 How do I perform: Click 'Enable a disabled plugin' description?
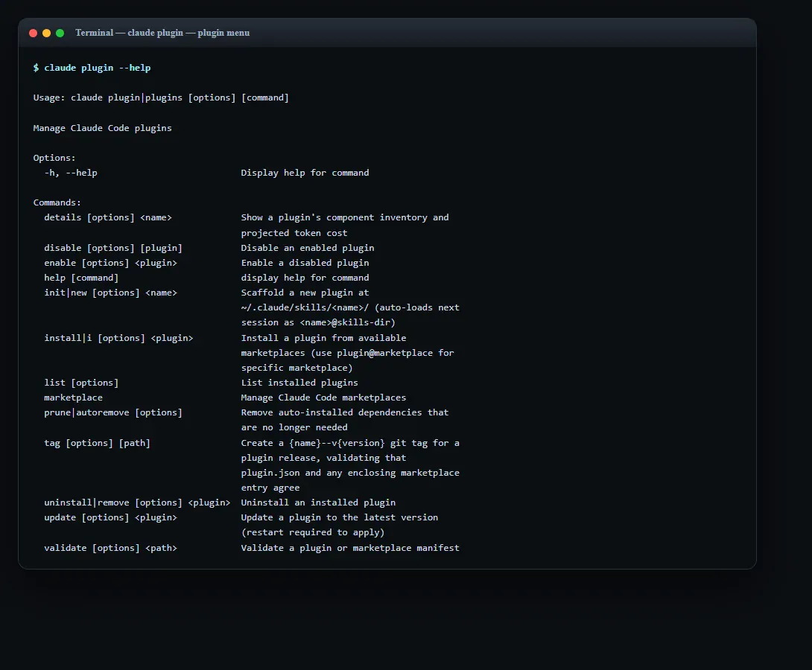click(x=305, y=263)
